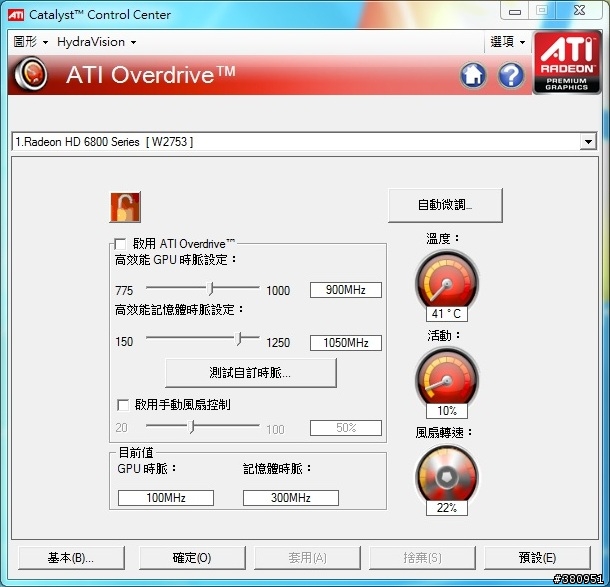Click the Home icon in the red banner
Image resolution: width=610 pixels, height=587 pixels.
473,75
